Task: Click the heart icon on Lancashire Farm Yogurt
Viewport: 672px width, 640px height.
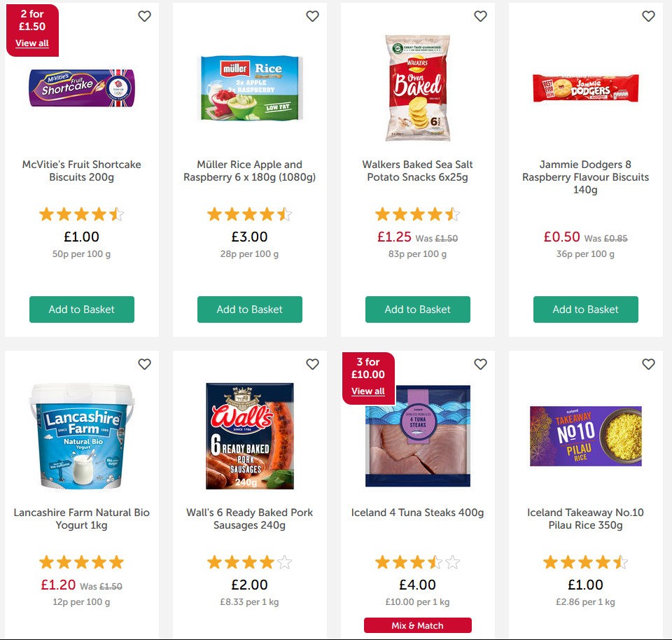Action: (x=144, y=364)
